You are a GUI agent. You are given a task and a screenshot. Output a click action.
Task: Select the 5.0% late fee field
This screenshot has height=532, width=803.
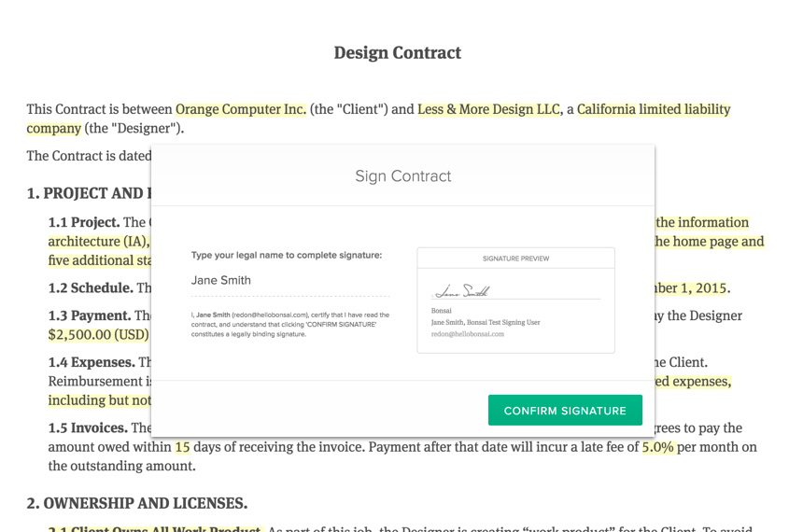click(657, 447)
